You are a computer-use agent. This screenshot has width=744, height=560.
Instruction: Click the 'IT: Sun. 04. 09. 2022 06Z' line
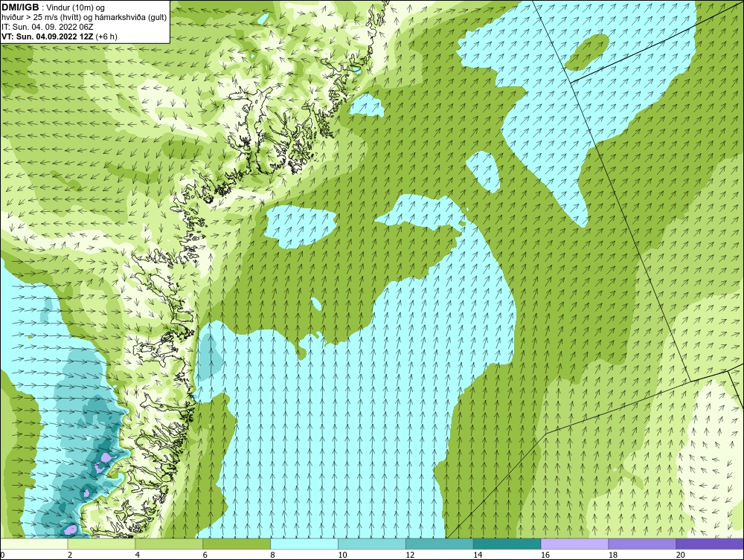click(x=48, y=27)
